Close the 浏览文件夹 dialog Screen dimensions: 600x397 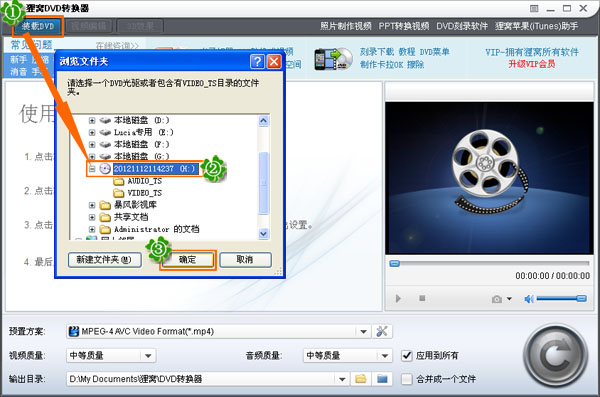(x=274, y=61)
